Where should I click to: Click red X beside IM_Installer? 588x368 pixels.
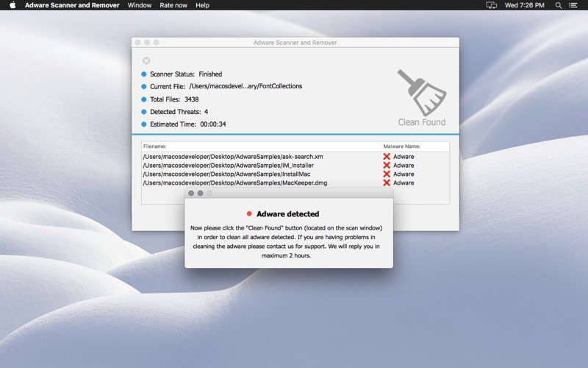tap(387, 165)
